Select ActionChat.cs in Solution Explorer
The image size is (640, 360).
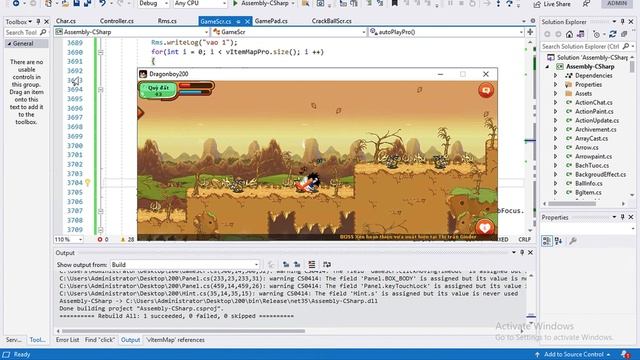coord(593,102)
